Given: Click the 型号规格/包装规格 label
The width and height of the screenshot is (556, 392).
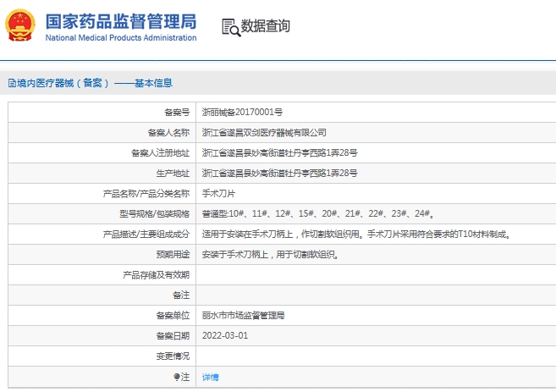Looking at the screenshot, I should [x=155, y=214].
